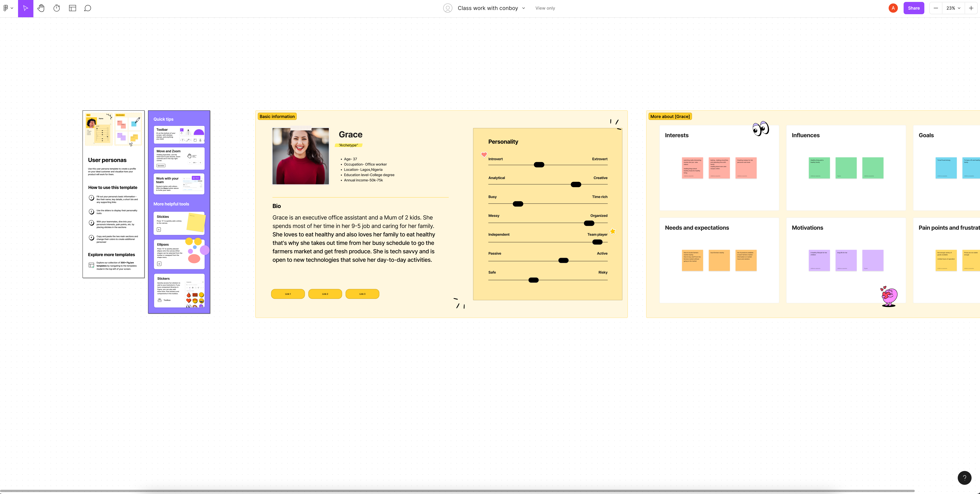This screenshot has height=494, width=980.
Task: Select the Grace name heading
Action: coord(350,135)
